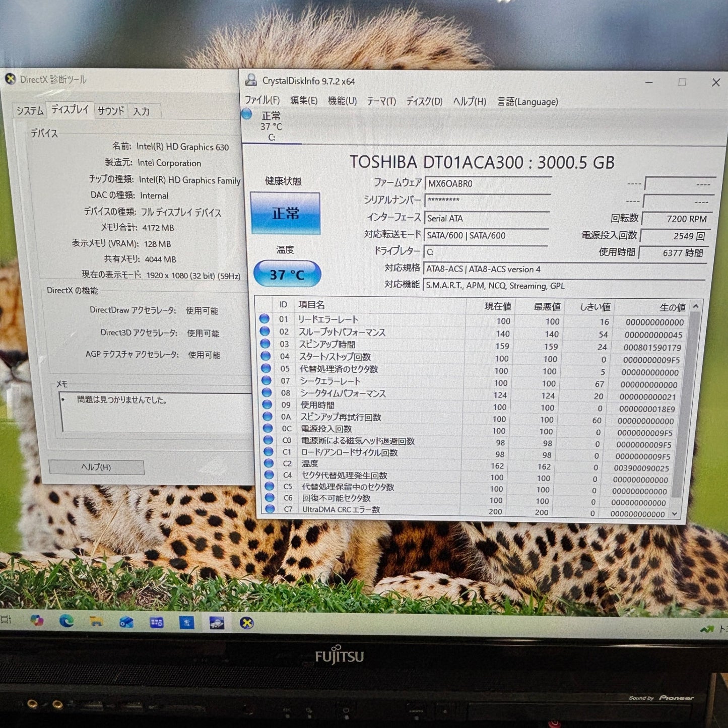The width and height of the screenshot is (728, 728).
Task: Click status circle for row ID 0C
Action: 268,428
